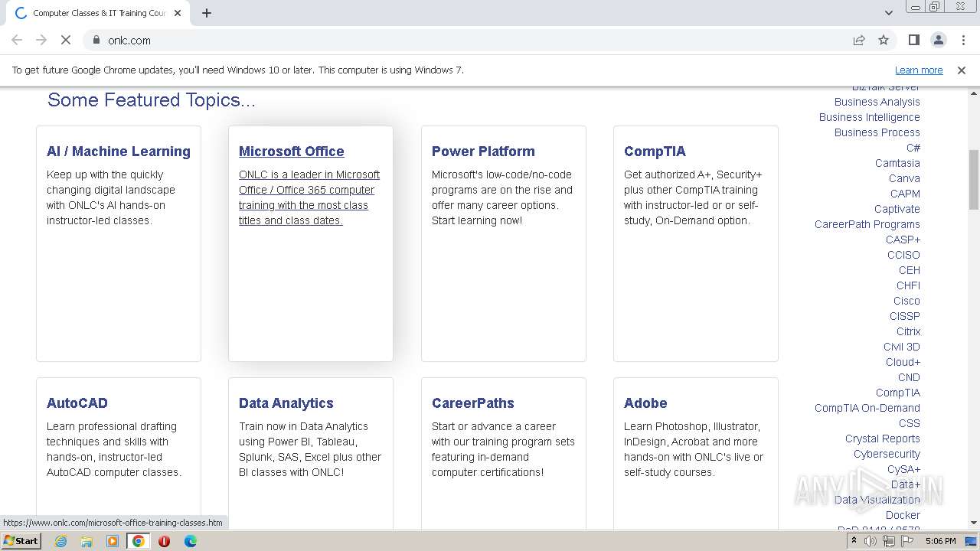The height and width of the screenshot is (551, 980).
Task: Click the share page icon
Action: click(x=859, y=40)
